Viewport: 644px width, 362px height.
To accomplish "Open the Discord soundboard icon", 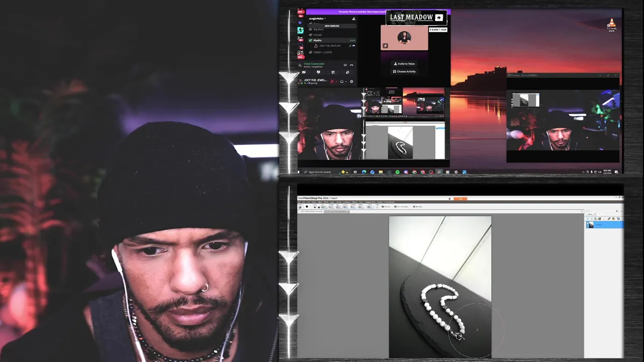I will 348,72.
